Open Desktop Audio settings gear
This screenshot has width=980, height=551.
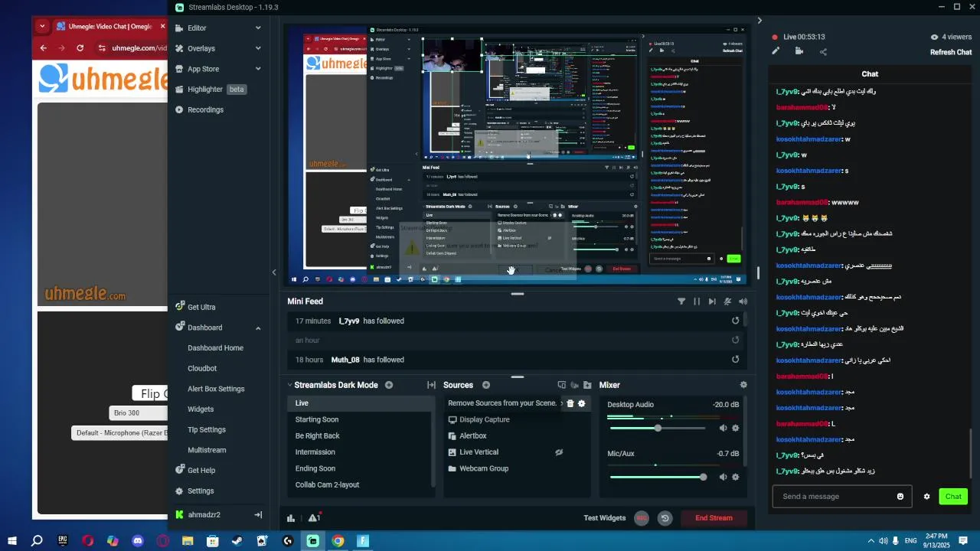pyautogui.click(x=736, y=428)
